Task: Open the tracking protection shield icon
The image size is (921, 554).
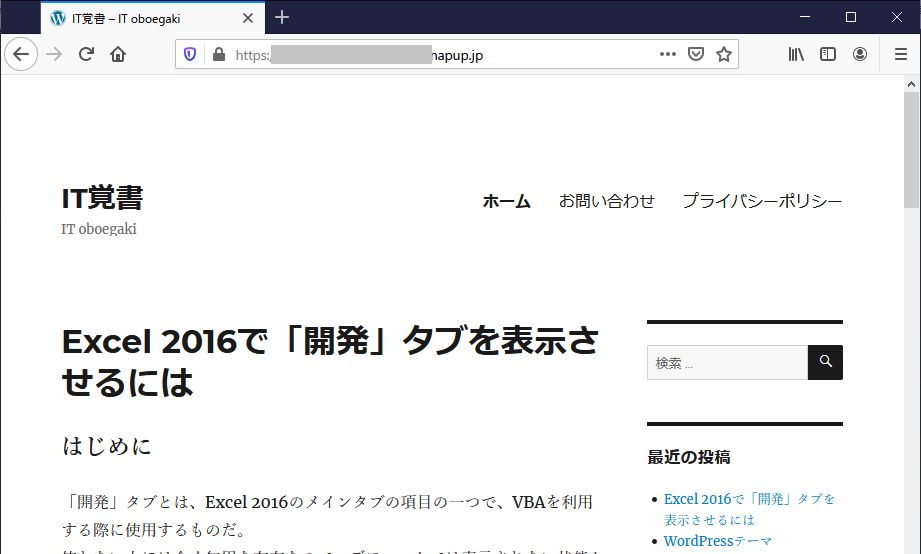Action: [190, 55]
